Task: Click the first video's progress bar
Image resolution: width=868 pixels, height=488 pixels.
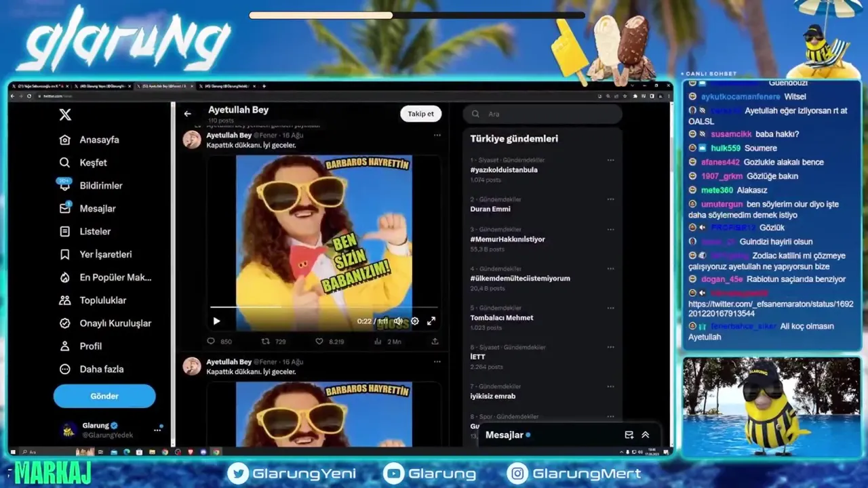Action: pos(323,307)
